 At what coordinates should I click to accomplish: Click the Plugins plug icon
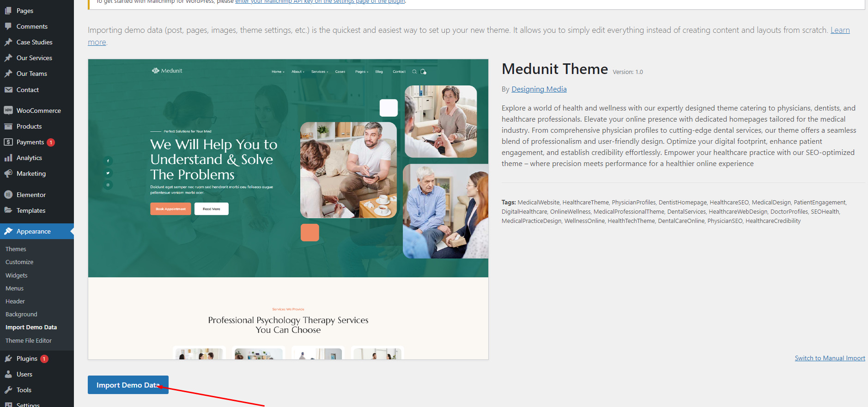coord(8,358)
